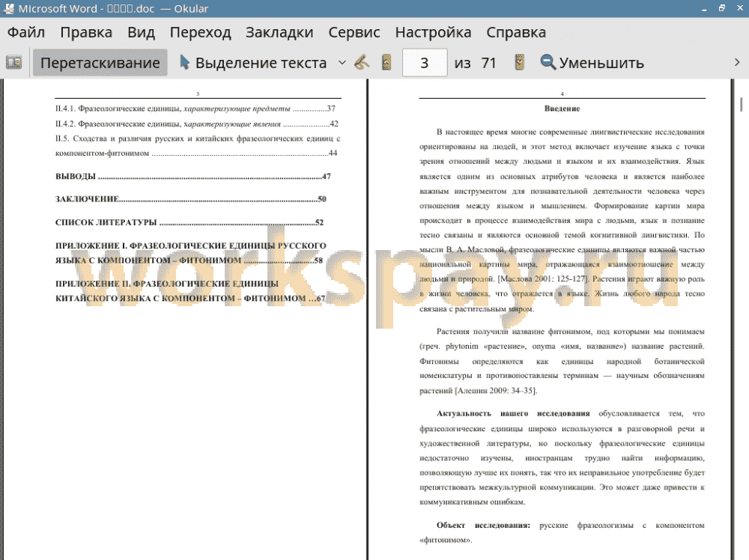Click the contents entry II.4.2 характеризующие явления

coord(197,124)
